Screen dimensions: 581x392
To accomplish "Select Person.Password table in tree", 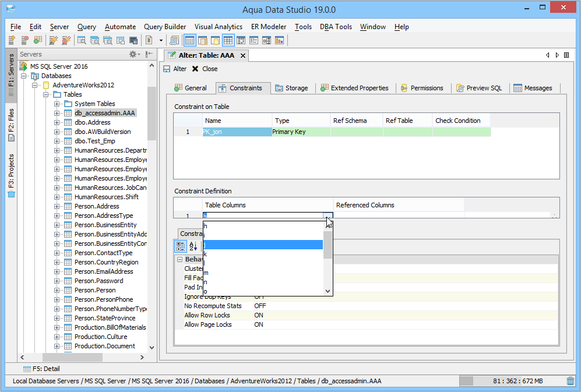I will pyautogui.click(x=98, y=281).
